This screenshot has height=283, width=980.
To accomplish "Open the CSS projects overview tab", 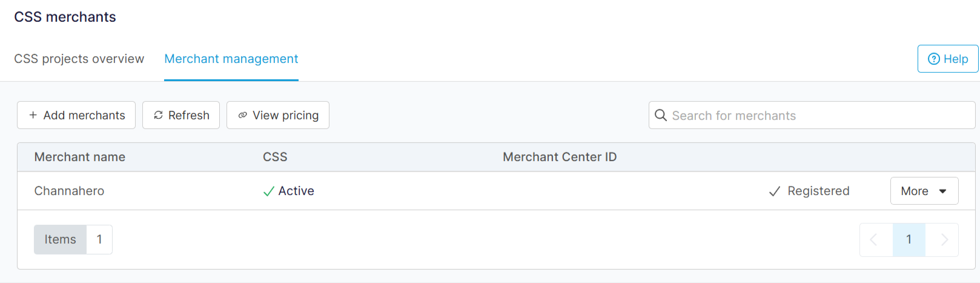I will (79, 59).
